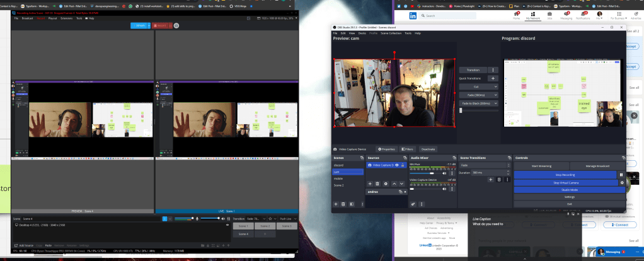The width and height of the screenshot is (644, 261).
Task: Open the Fade scene transition dropdown
Action: pyautogui.click(x=485, y=165)
